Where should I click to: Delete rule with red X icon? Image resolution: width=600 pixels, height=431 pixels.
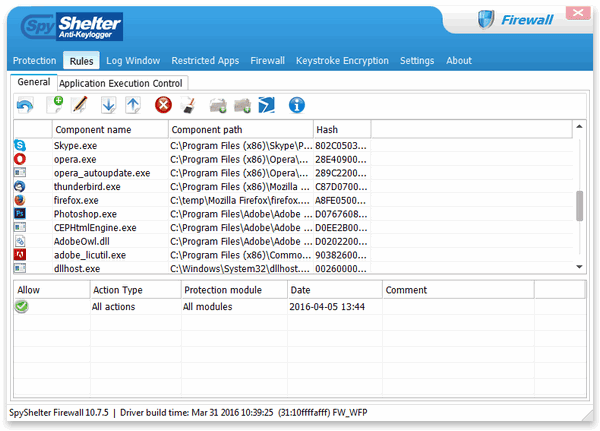click(163, 105)
